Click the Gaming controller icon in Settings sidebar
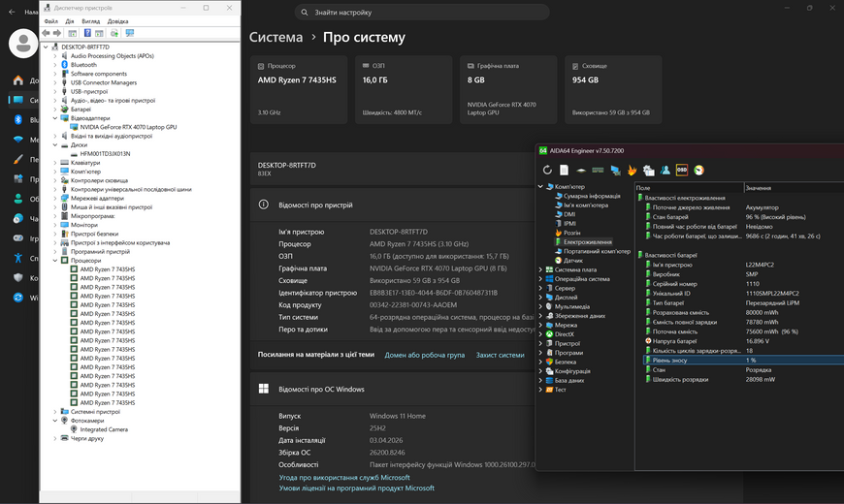Viewport: 844px width, 504px height. pyautogui.click(x=18, y=238)
